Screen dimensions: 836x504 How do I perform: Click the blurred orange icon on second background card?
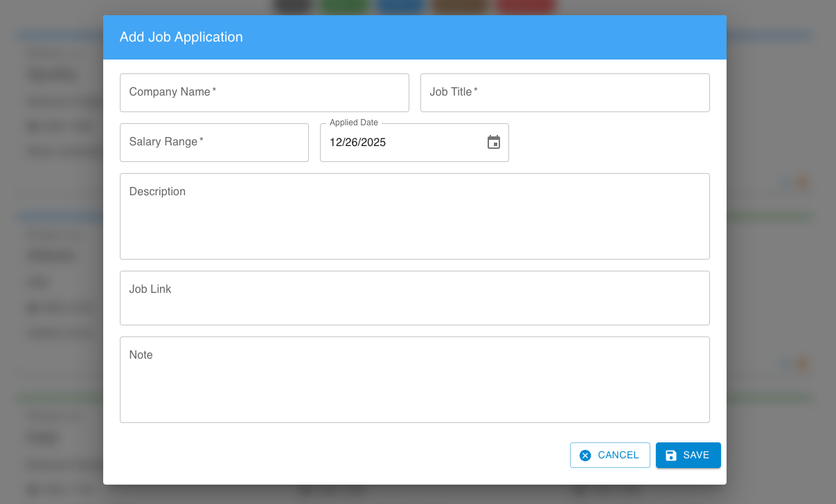[x=803, y=363]
